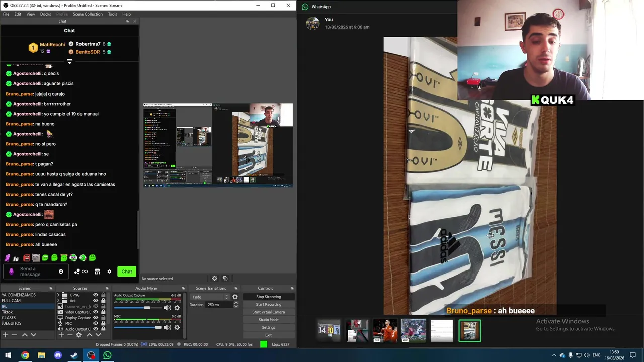This screenshot has width=644, height=362.
Task: Click the Start Recording button
Action: tap(268, 304)
